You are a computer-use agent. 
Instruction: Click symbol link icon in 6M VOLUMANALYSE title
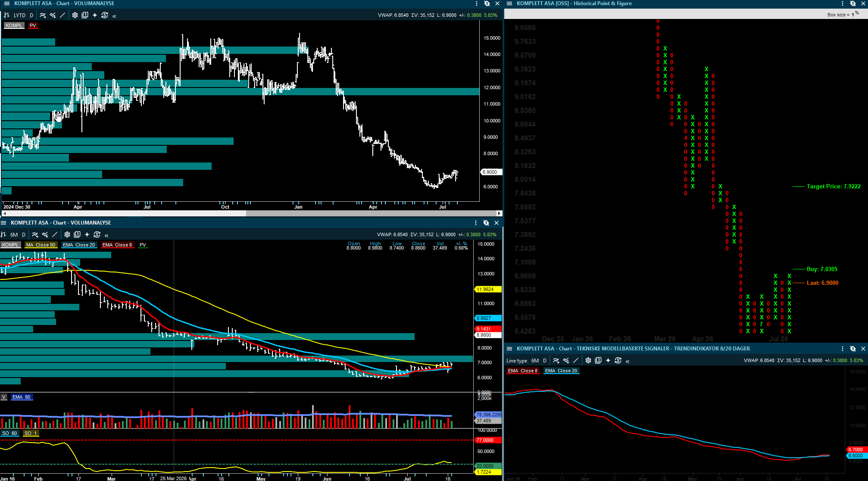point(486,223)
